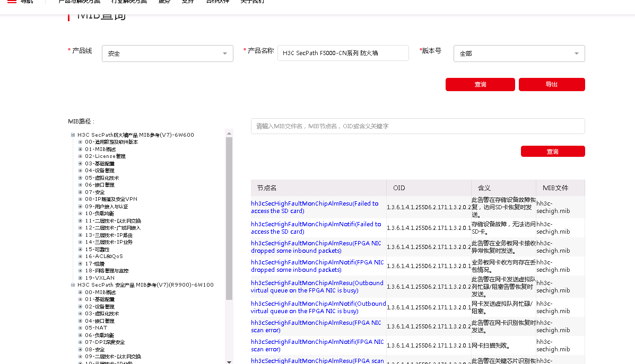Viewport: 635px width, 364px height.
Task: Select the 17-组播 tree item
Action: coord(95,264)
